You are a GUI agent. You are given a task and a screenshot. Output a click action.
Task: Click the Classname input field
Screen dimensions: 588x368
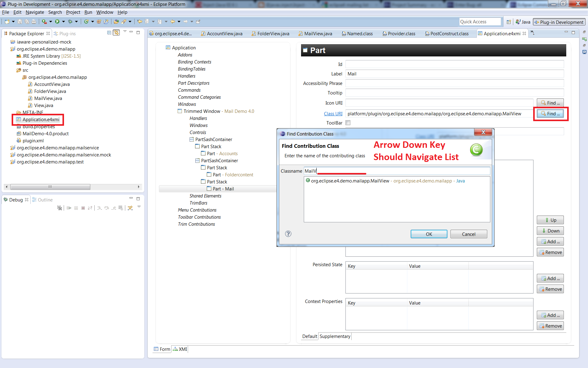click(397, 171)
